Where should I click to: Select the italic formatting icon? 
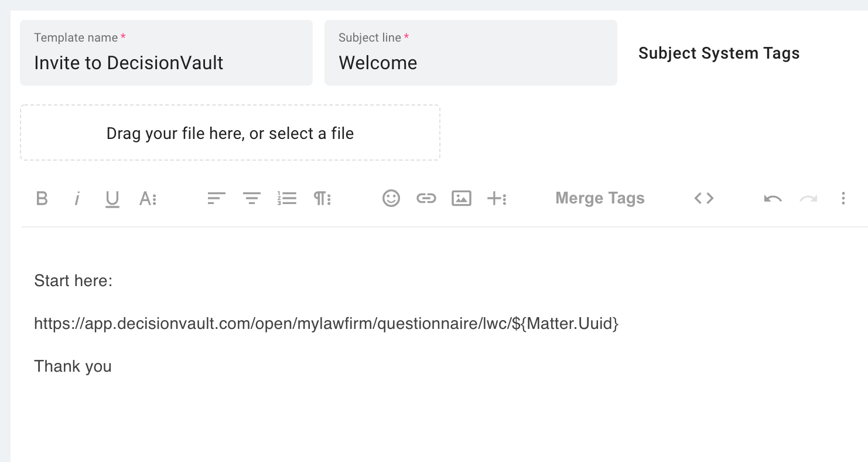tap(77, 198)
